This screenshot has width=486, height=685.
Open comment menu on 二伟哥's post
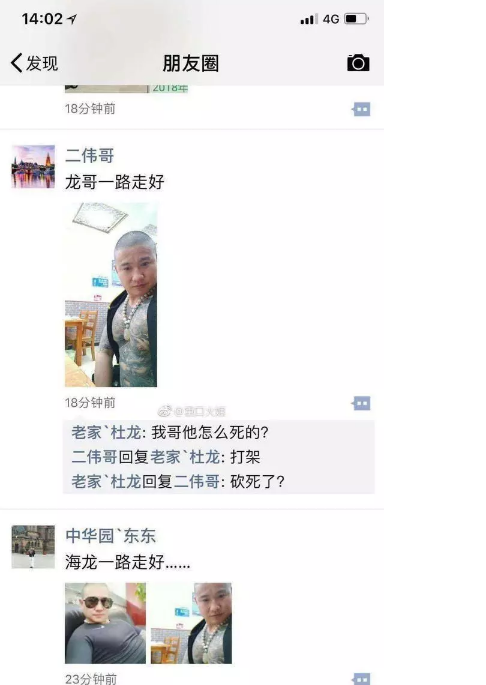point(361,403)
